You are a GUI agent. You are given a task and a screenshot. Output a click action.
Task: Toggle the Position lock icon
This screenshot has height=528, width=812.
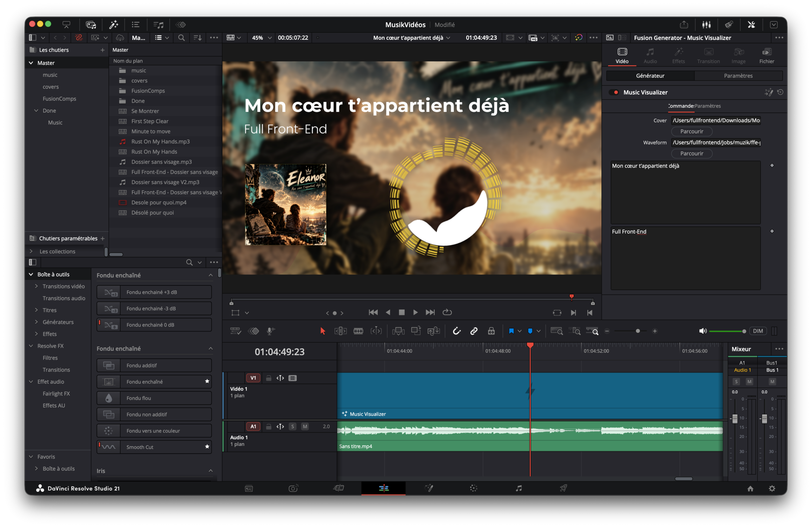491,331
